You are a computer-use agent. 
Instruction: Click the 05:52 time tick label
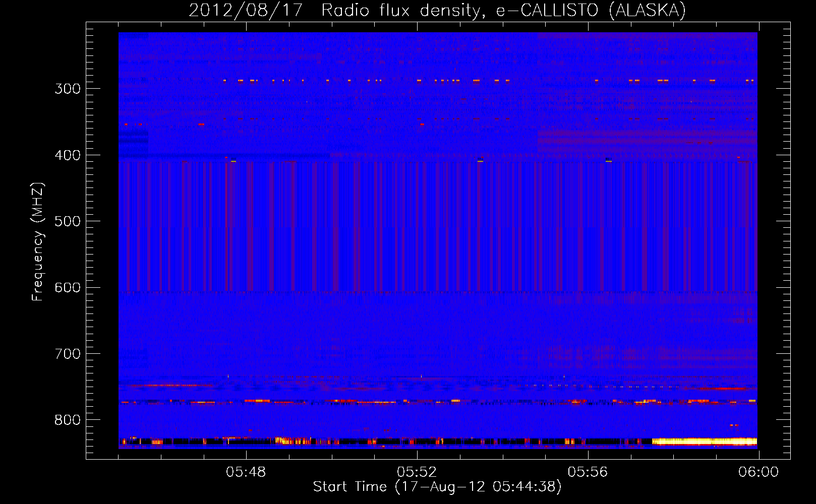417,472
